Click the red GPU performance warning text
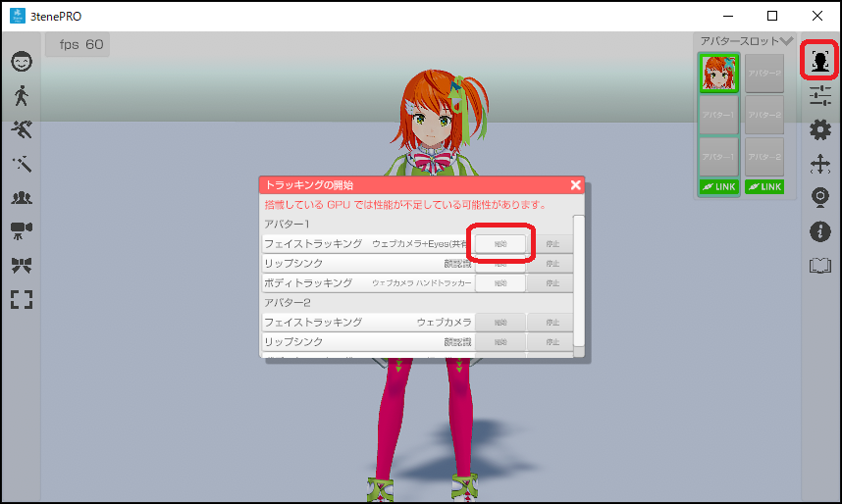This screenshot has width=842, height=504. pyautogui.click(x=406, y=205)
